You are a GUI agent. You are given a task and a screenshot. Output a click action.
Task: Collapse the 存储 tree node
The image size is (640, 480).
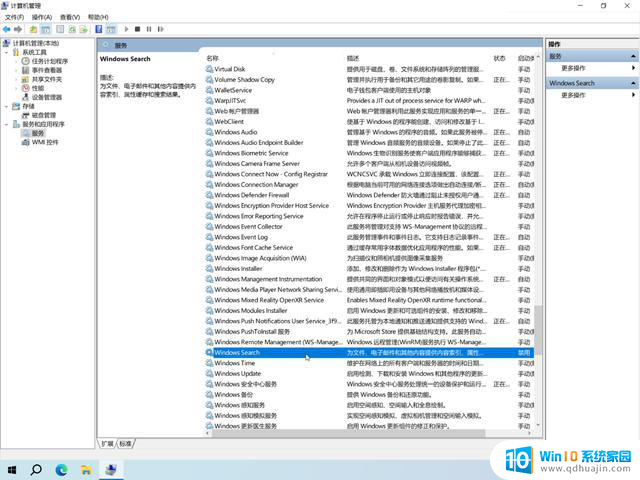[7, 107]
